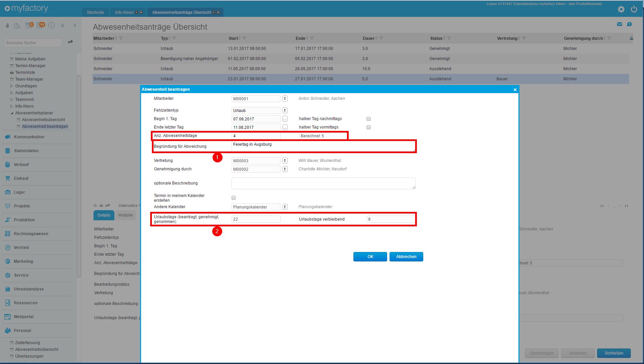
Task: Enable halber Tag nachmittags checkbox
Action: (x=369, y=119)
